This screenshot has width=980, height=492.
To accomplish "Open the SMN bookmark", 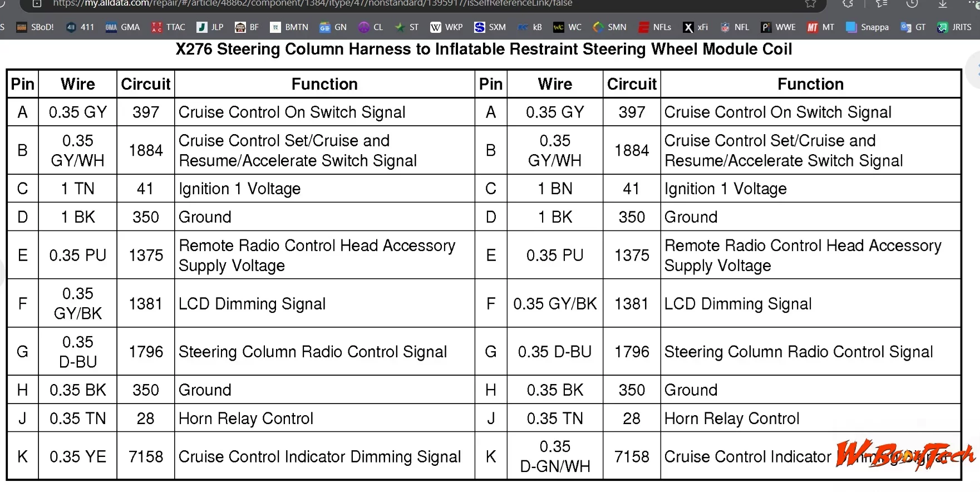I will [x=609, y=27].
